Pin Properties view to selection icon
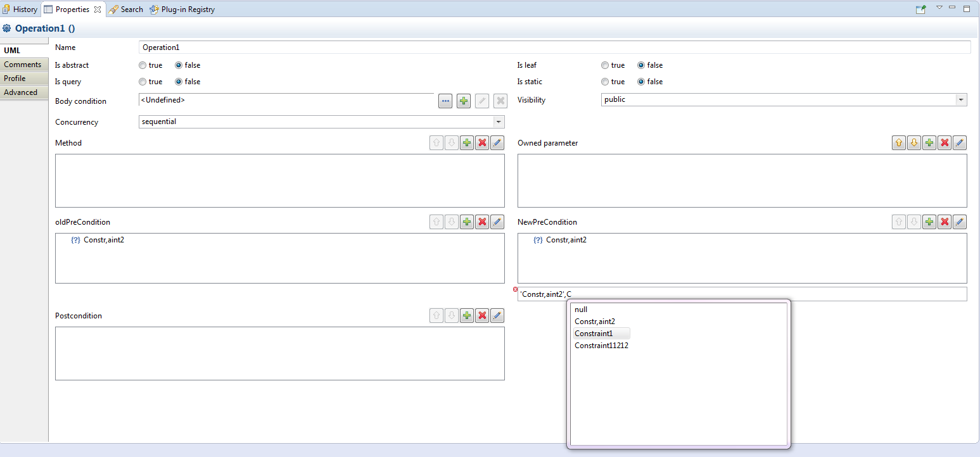 point(920,9)
